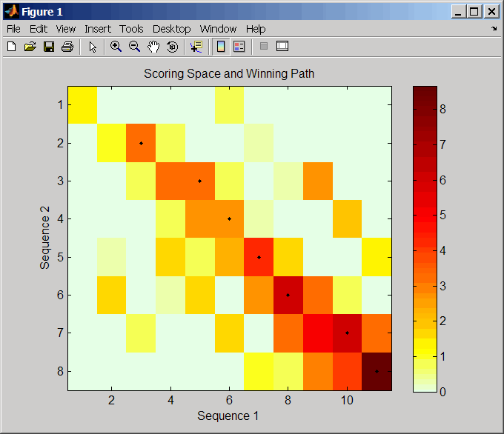Image resolution: width=504 pixels, height=434 pixels.
Task: Click the path marker at Sequence 1=5, Sequence 2=3
Action: point(199,181)
